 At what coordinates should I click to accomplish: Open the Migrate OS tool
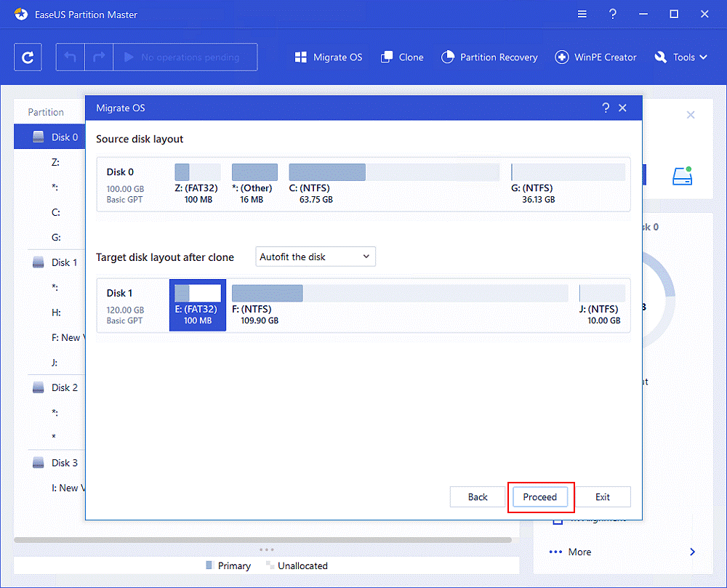328,57
